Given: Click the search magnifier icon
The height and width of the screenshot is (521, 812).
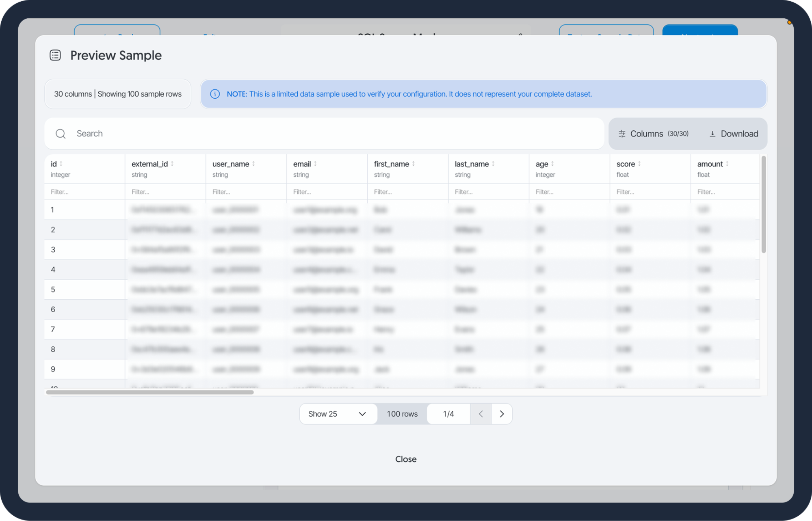Looking at the screenshot, I should point(61,134).
